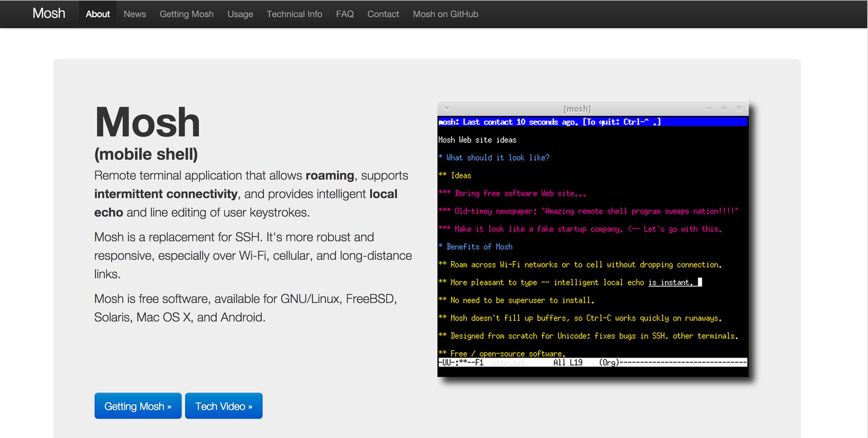Expand the terminal window menu arrow
Viewport: 868px width, 438px height.
[x=447, y=109]
